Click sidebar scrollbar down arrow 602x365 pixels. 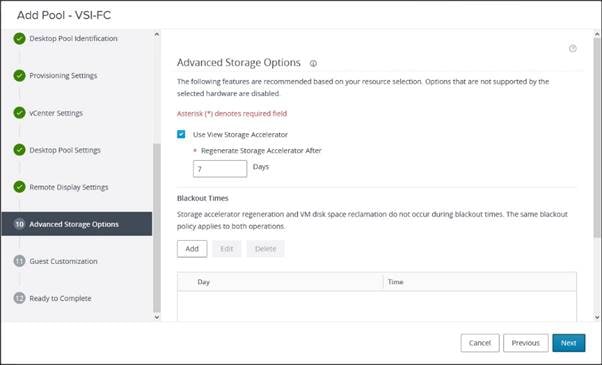coord(157,317)
